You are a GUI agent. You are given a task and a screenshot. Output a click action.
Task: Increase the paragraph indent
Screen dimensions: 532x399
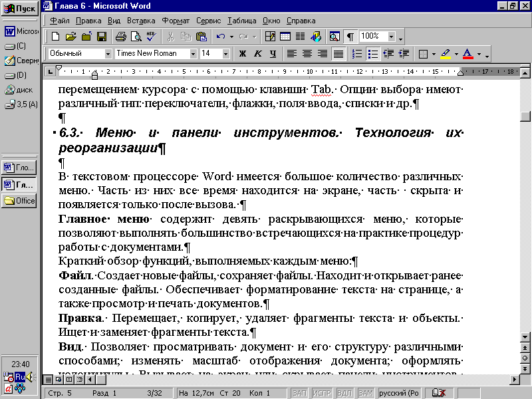tap(404, 54)
